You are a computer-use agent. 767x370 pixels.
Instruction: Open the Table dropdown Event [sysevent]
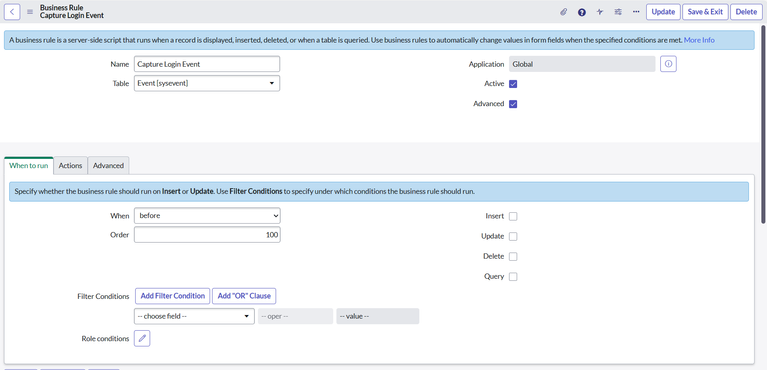pyautogui.click(x=207, y=83)
